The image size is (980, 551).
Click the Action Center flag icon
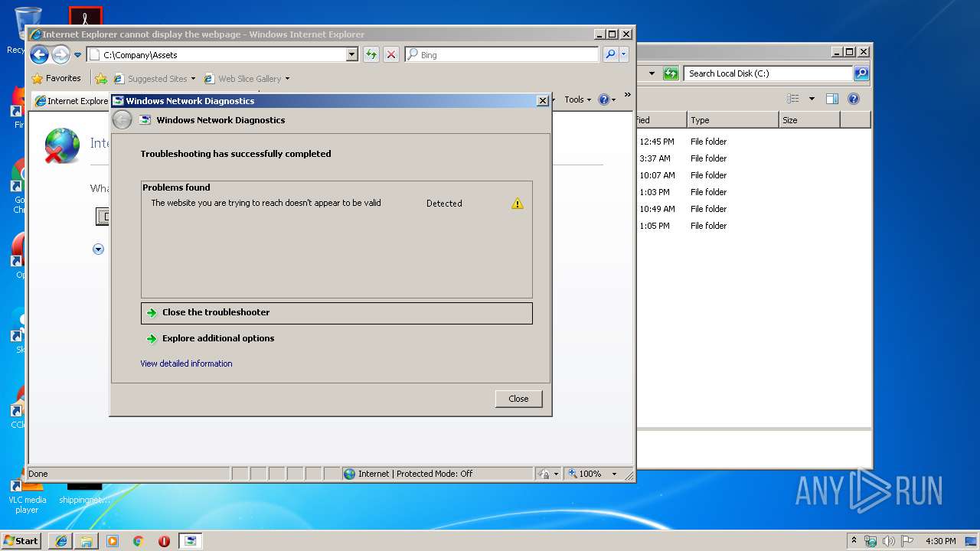tap(906, 541)
